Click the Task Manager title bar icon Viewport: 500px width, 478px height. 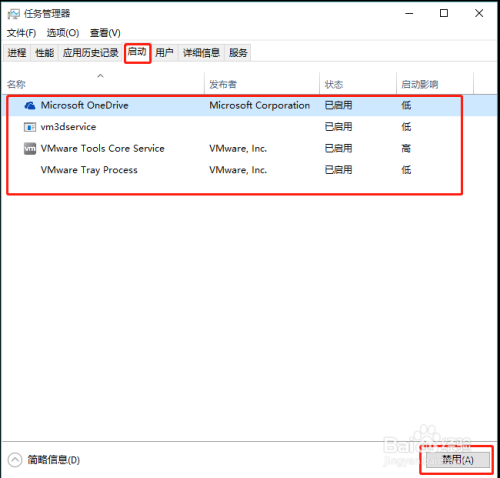(x=14, y=14)
